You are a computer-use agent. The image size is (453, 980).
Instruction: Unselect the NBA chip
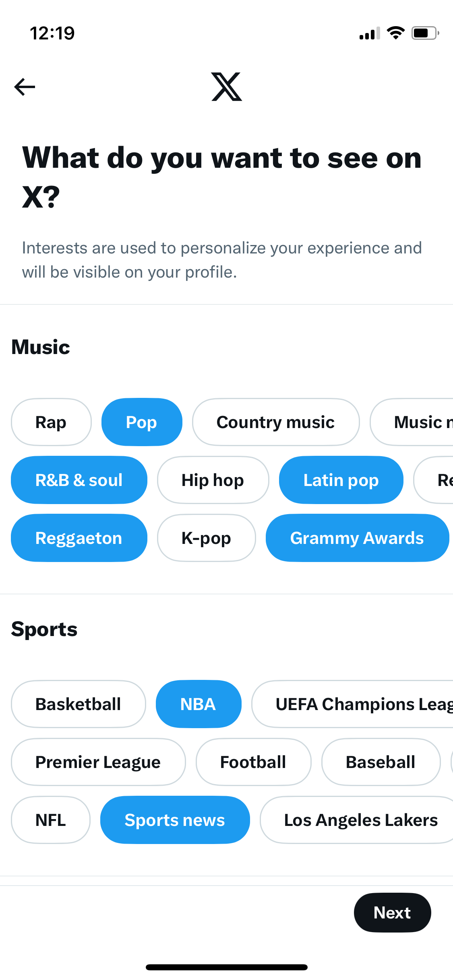tap(199, 704)
